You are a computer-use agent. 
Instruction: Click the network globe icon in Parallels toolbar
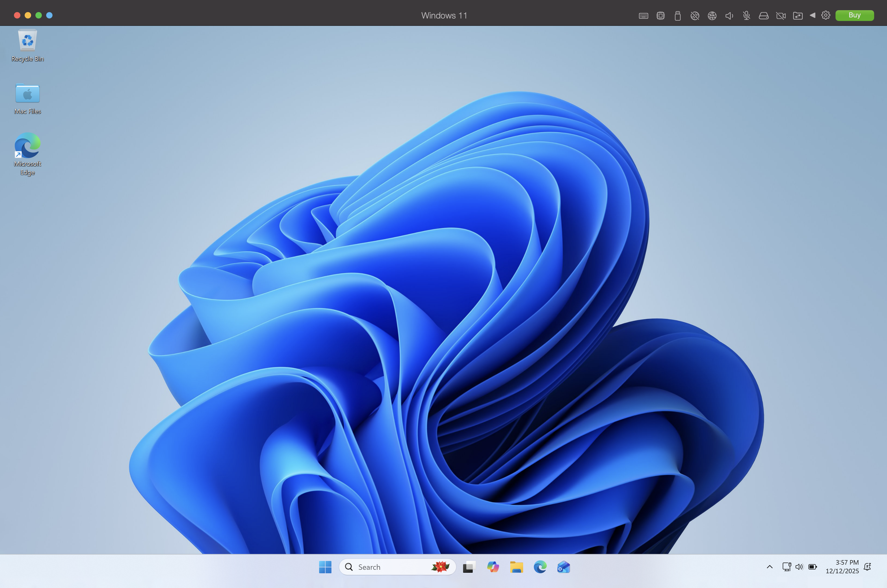(x=712, y=15)
